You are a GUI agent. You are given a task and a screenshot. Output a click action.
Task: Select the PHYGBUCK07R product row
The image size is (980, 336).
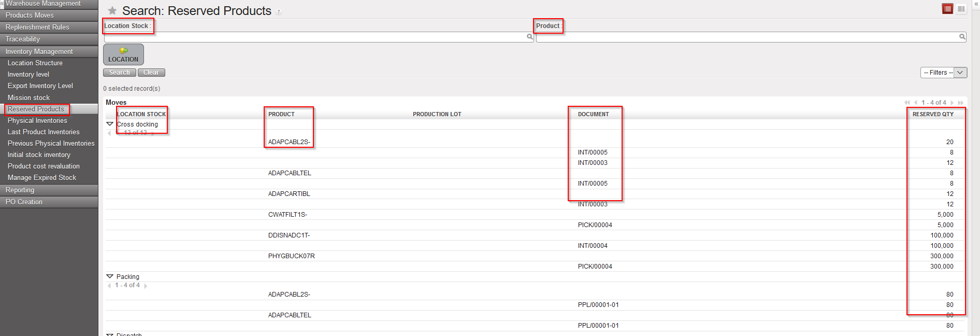pyautogui.click(x=535, y=256)
